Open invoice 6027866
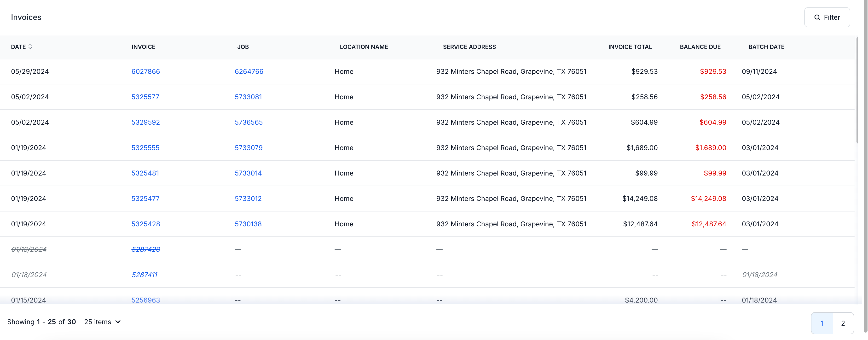Image resolution: width=868 pixels, height=340 pixels. point(145,71)
